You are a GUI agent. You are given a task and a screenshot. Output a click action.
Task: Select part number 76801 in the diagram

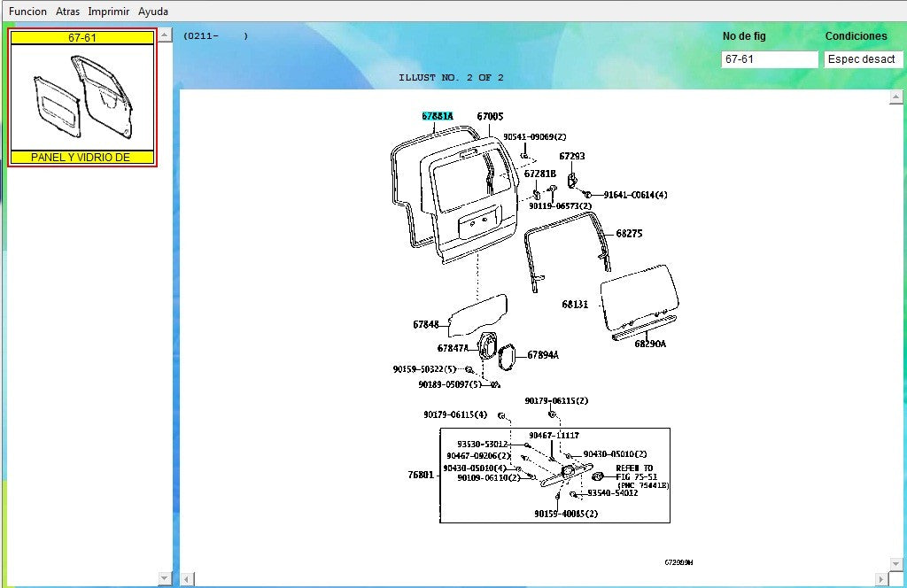[x=421, y=475]
